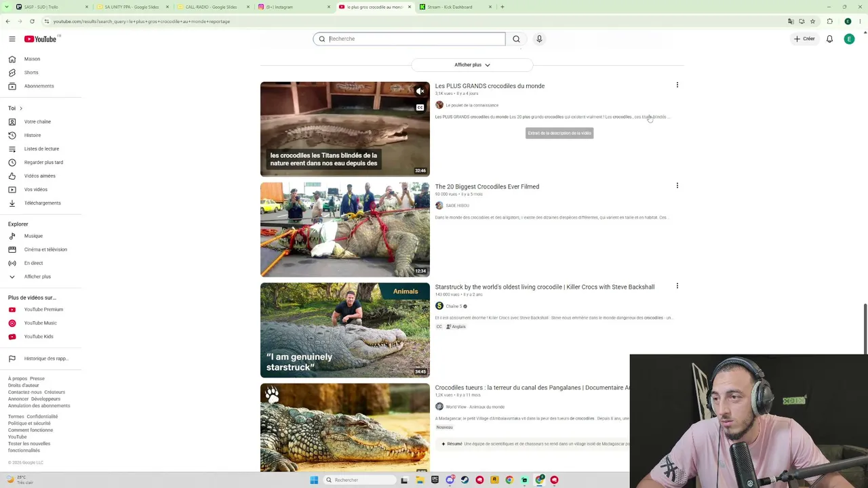
Task: Switch to SASP - SUD Trello tab
Action: coord(52,7)
